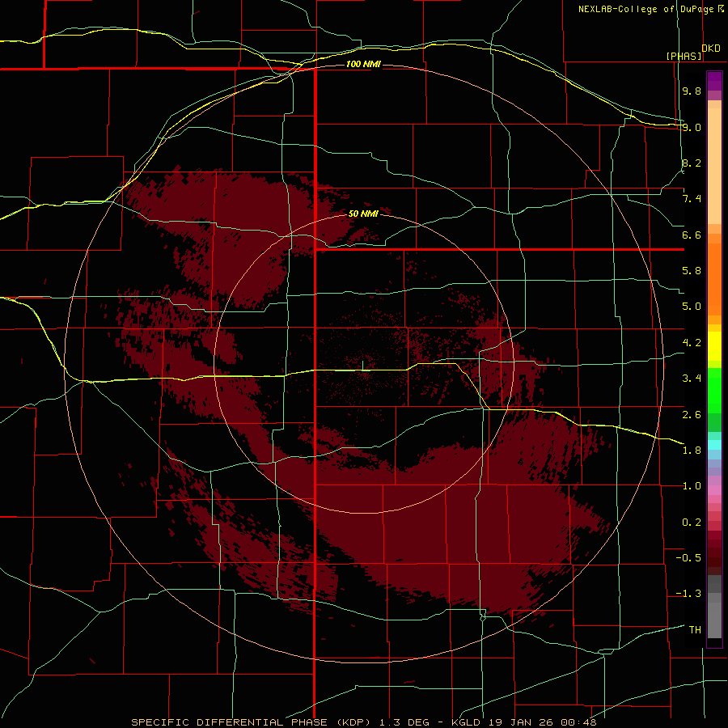Image resolution: width=728 pixels, height=728 pixels.
Task: Click the [PHAS] unit label
Action: (x=684, y=56)
